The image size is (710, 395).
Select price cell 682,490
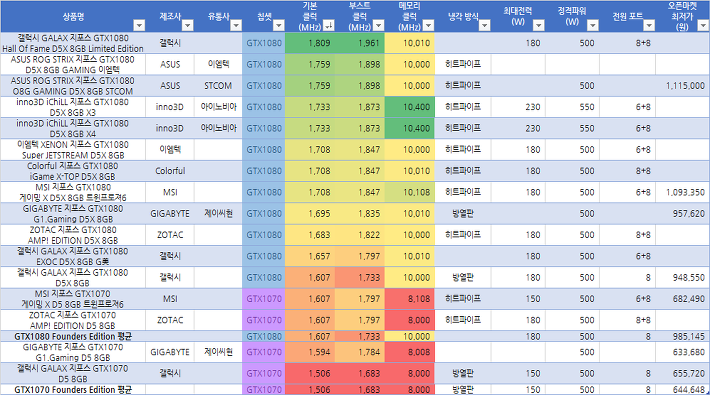(682, 299)
